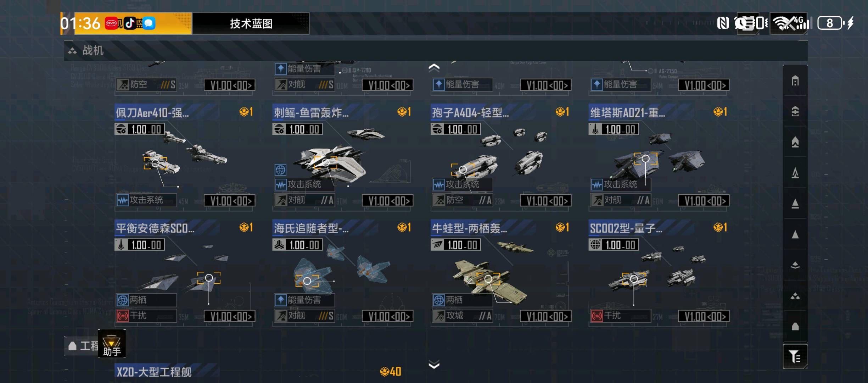Choose the layered-chevron ship class sidebar icon
This screenshot has height=383, width=868.
point(795,265)
